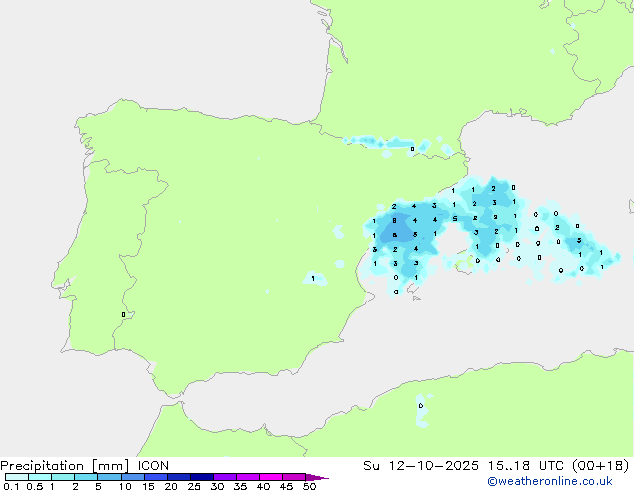
Task: Click the legend label "50"
Action: click(309, 486)
